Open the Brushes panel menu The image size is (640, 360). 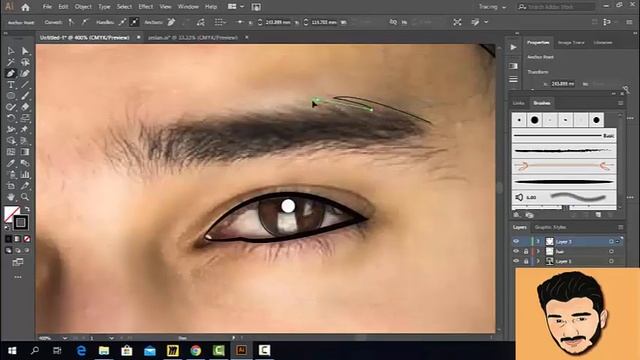pos(620,103)
